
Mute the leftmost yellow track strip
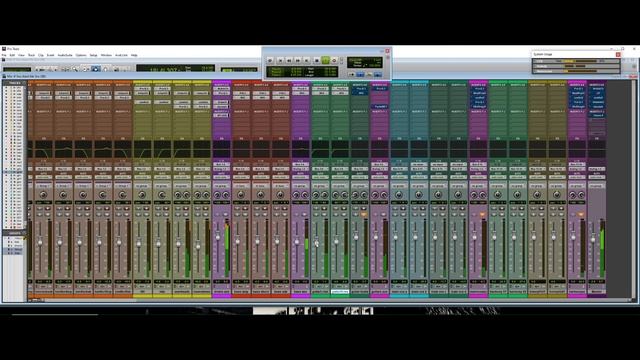(x=146, y=214)
